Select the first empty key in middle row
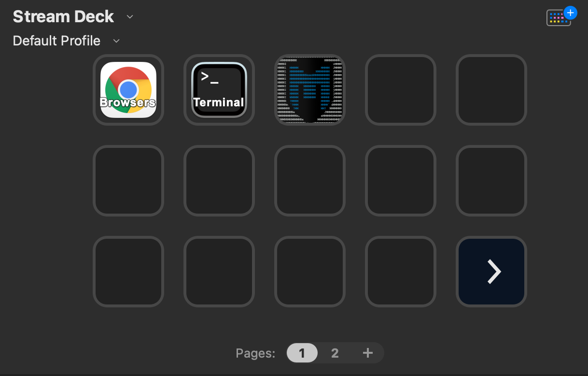588x376 pixels. coord(128,181)
